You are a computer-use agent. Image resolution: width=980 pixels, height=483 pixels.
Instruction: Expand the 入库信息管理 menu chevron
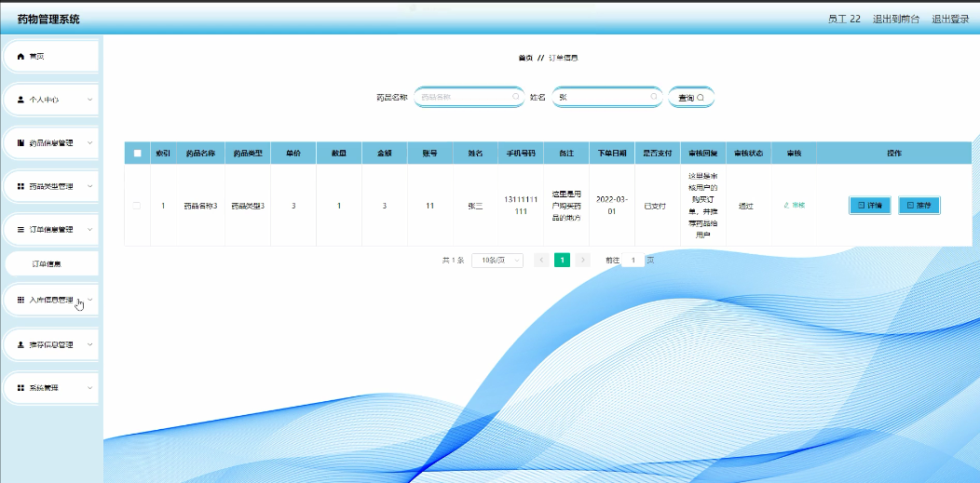coord(90,300)
